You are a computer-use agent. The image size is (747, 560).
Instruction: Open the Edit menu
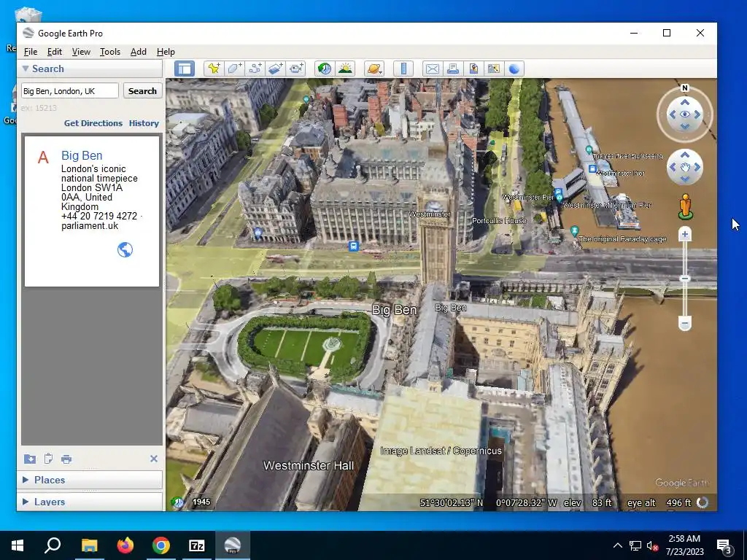click(54, 52)
